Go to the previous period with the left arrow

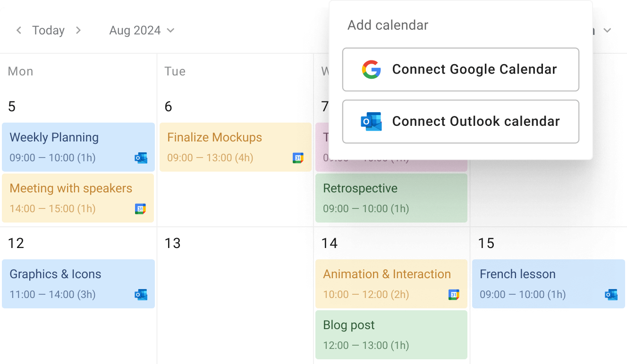[18, 30]
